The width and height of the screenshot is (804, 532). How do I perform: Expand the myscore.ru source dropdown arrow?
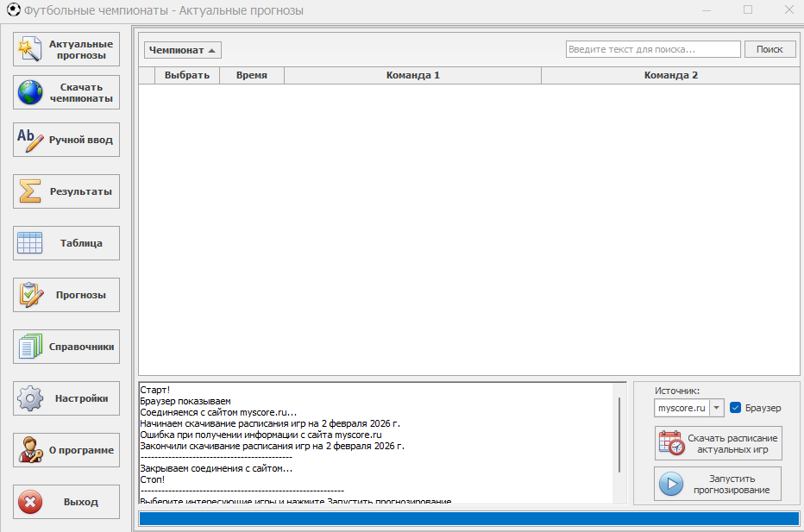[x=716, y=408]
